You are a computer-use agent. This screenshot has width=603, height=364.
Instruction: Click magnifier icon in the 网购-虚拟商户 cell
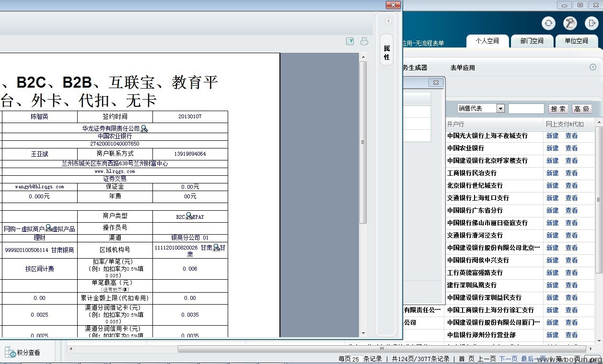pos(48,228)
